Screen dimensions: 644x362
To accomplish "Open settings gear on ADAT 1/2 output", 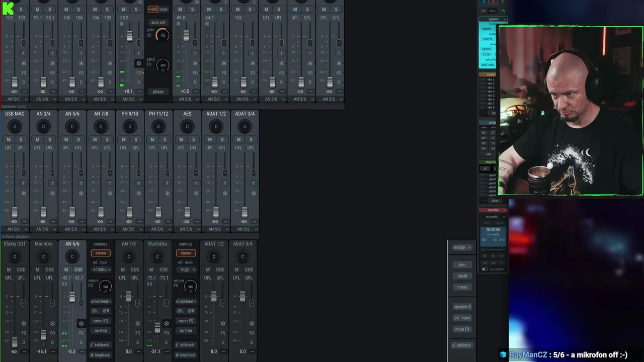I will click(223, 323).
